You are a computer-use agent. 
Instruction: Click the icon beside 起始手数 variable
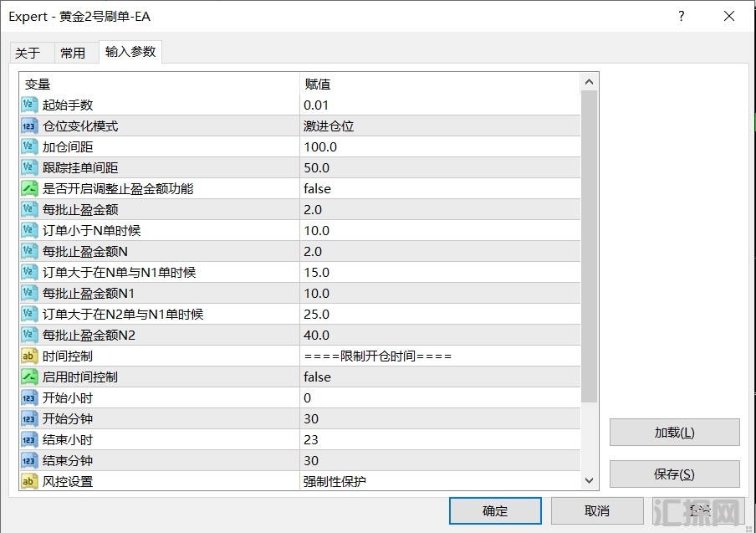click(x=29, y=105)
